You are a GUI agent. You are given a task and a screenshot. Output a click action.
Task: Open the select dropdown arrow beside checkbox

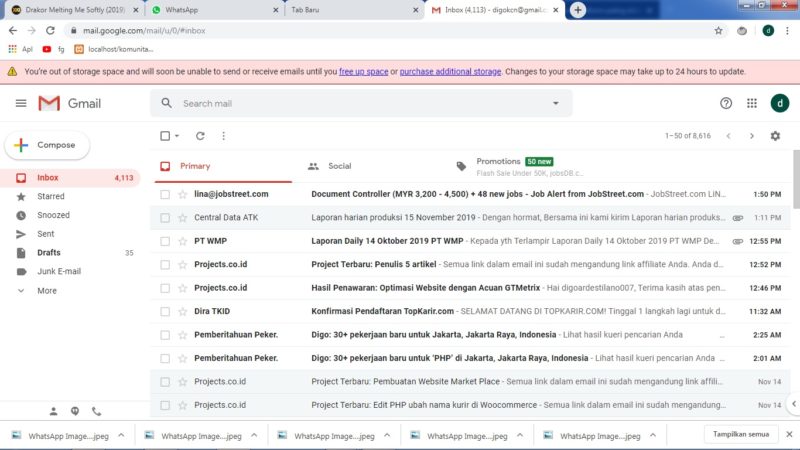[177, 136]
